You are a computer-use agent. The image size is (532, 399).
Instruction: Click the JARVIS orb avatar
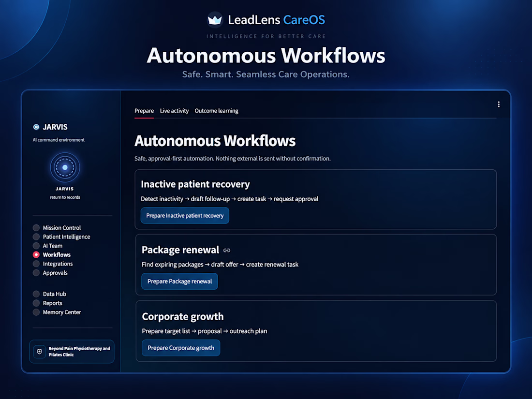point(65,167)
